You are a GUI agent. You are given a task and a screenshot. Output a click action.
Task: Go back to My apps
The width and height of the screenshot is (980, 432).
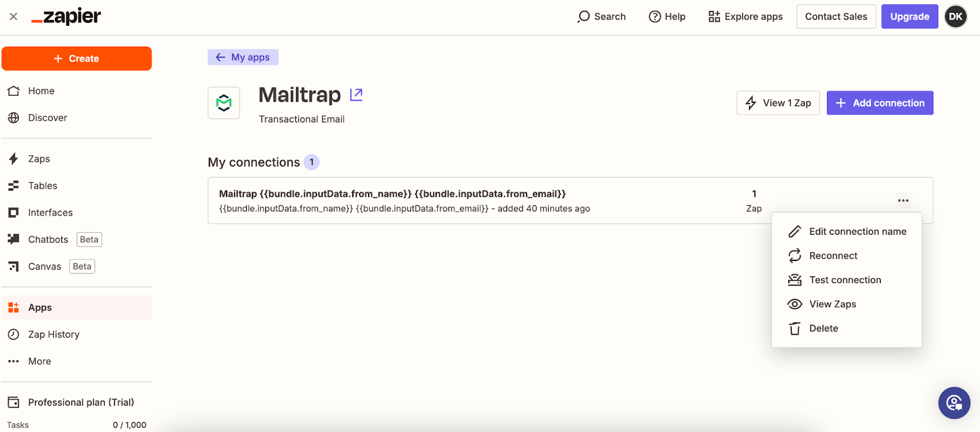click(243, 57)
